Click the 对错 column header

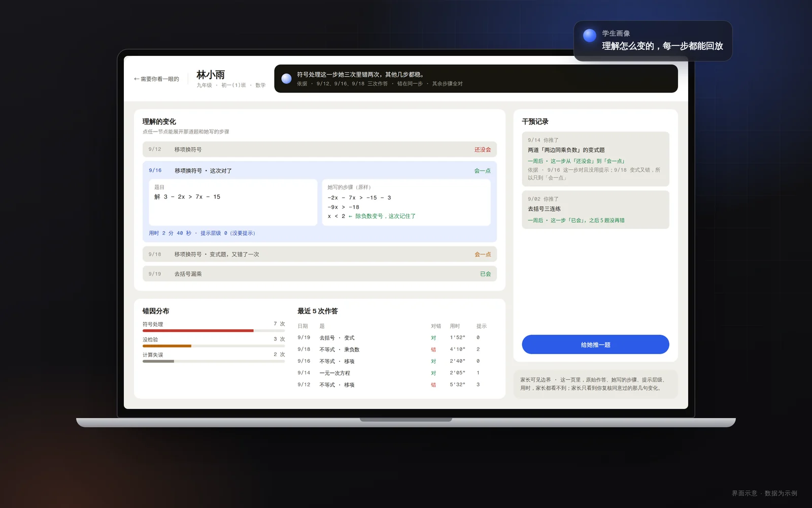pos(436,326)
